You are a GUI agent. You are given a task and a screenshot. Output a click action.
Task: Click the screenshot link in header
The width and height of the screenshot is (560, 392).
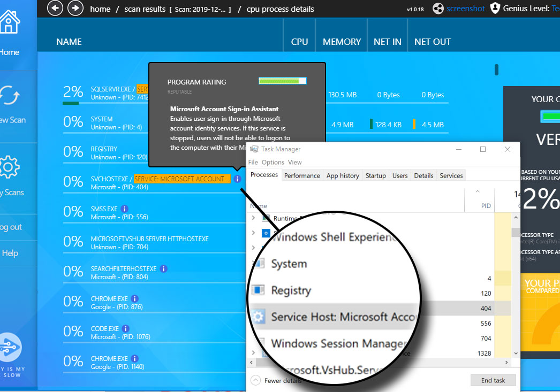tap(466, 9)
